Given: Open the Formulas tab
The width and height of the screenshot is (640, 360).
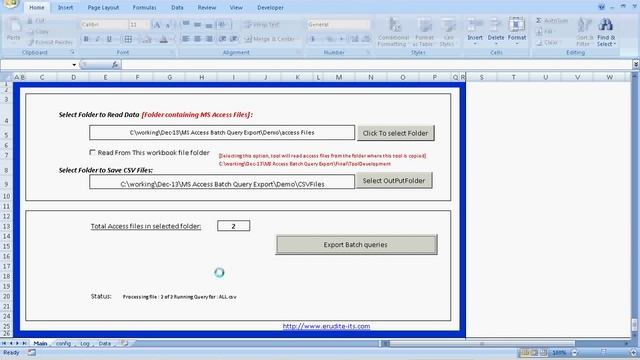Looking at the screenshot, I should pos(144,7).
